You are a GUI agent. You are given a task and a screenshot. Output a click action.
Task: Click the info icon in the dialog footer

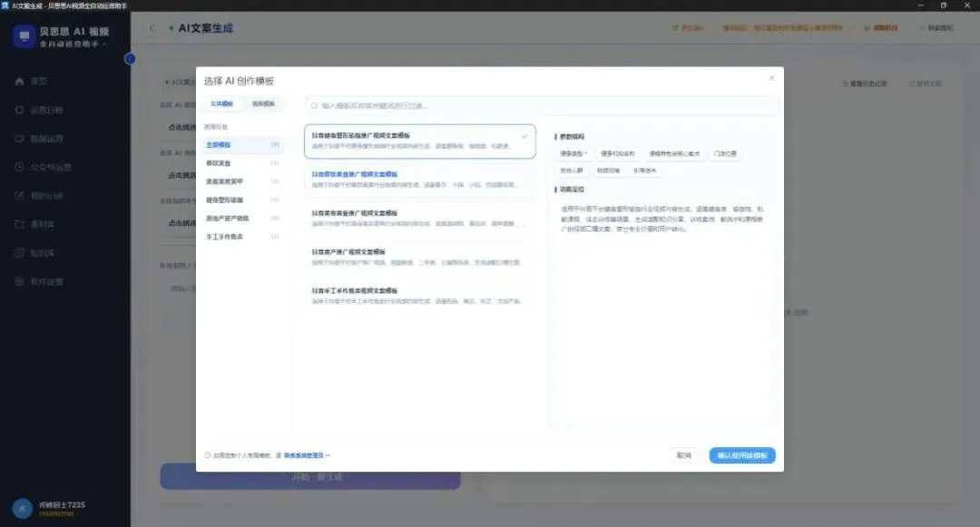(208, 456)
